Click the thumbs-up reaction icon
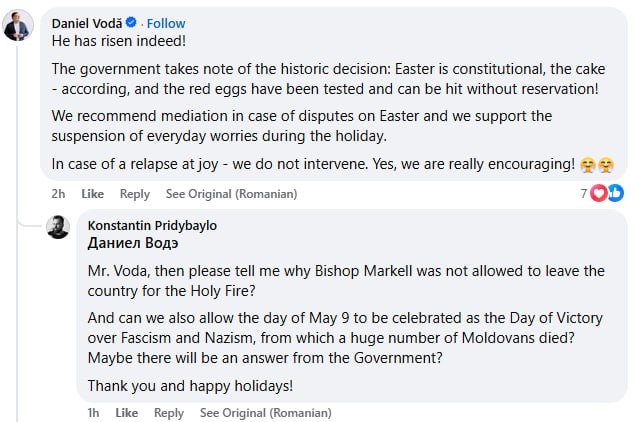The image size is (637, 422). coord(614,193)
